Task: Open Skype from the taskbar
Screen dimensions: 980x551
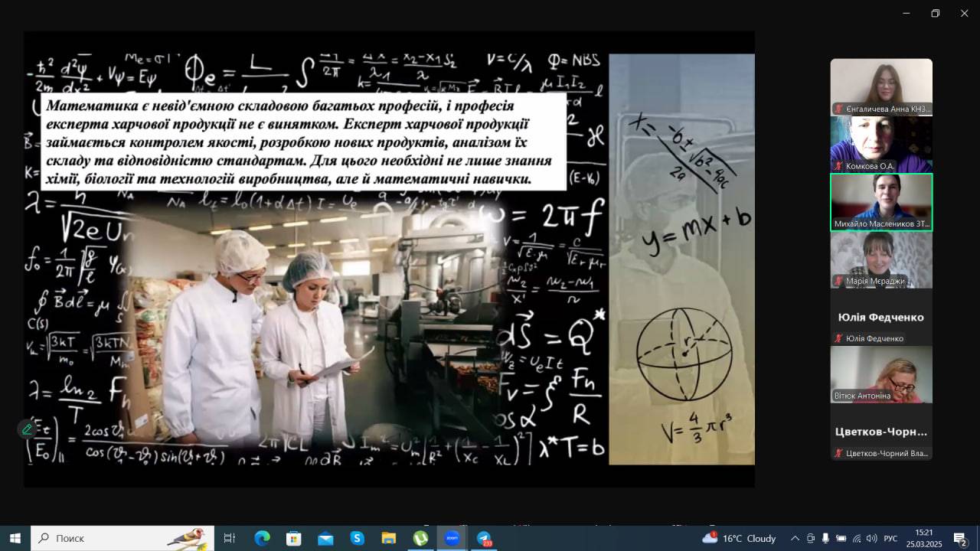Action: 357,538
